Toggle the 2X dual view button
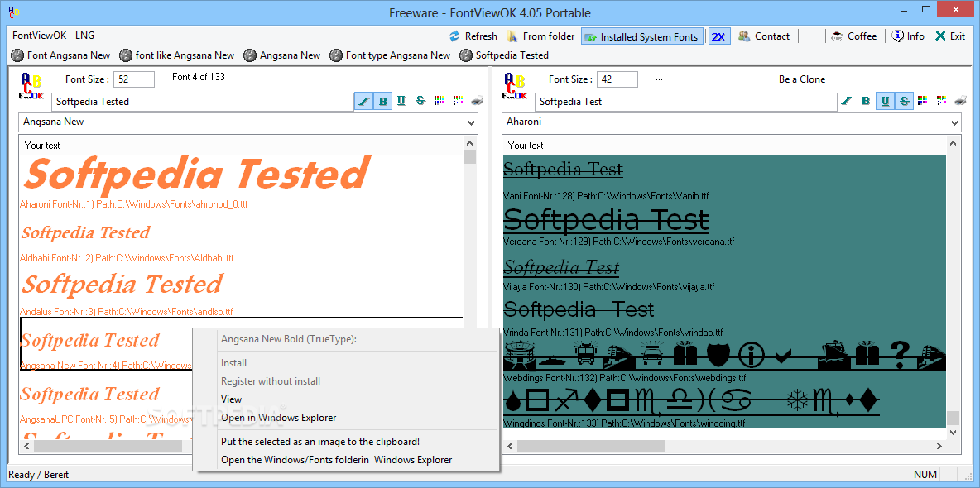The width and height of the screenshot is (980, 488). [718, 36]
